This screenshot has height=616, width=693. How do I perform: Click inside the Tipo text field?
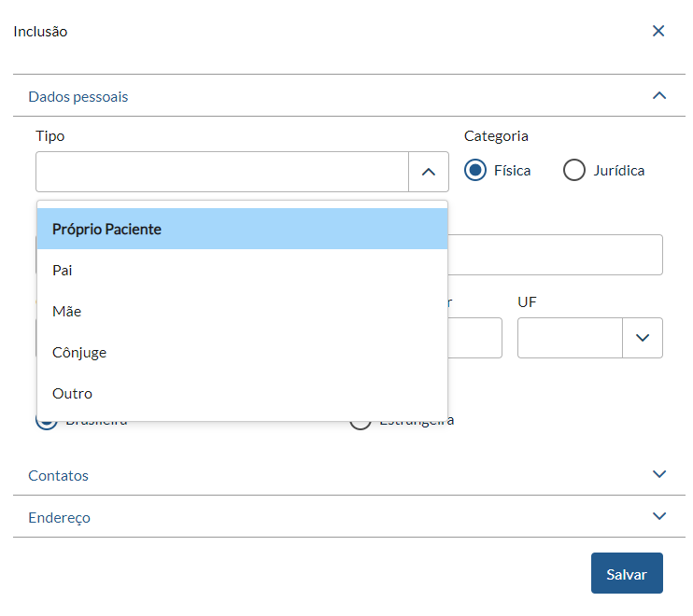pyautogui.click(x=222, y=172)
